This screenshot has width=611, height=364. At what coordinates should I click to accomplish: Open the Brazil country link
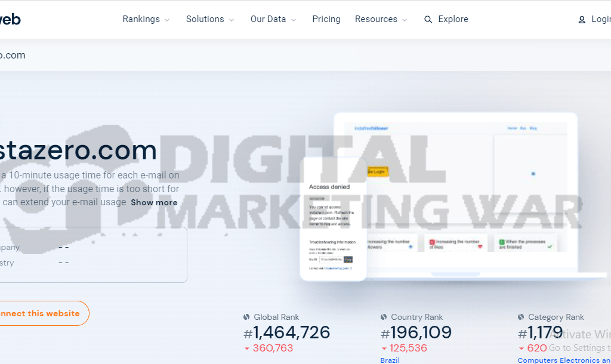[x=390, y=360]
